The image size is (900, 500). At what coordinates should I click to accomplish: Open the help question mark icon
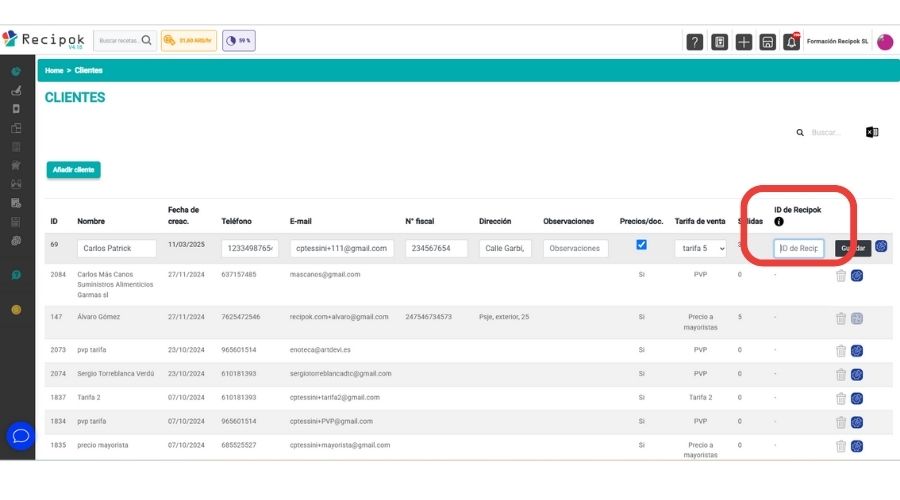695,41
